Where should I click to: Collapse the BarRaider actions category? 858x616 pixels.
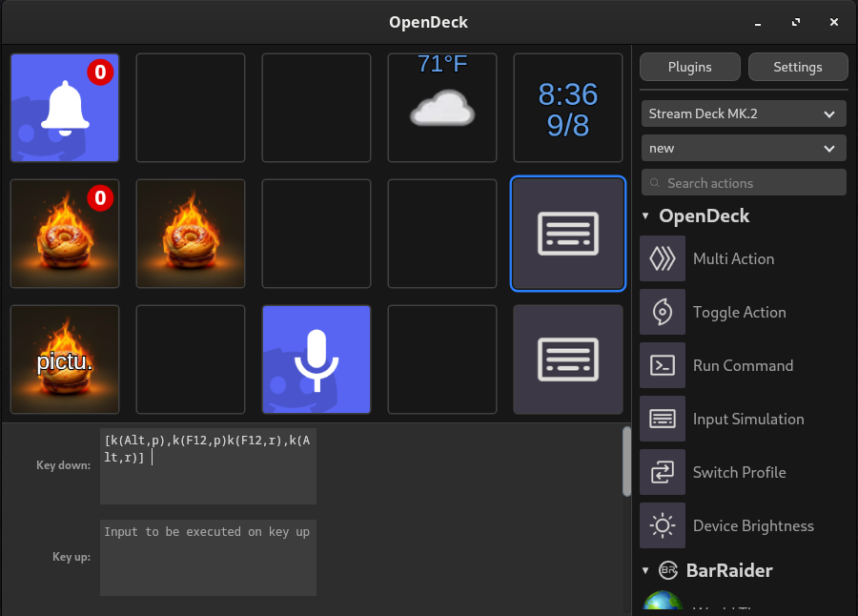[x=645, y=570]
